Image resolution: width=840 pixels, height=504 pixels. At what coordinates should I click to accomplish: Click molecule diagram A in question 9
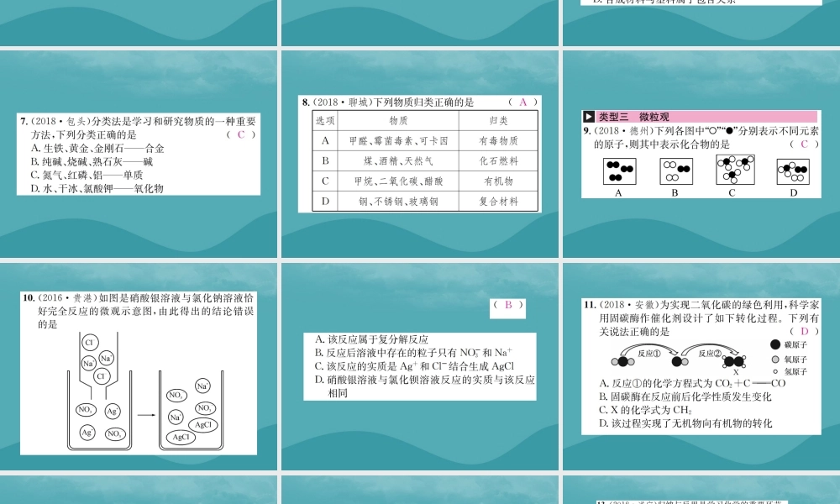tap(619, 171)
